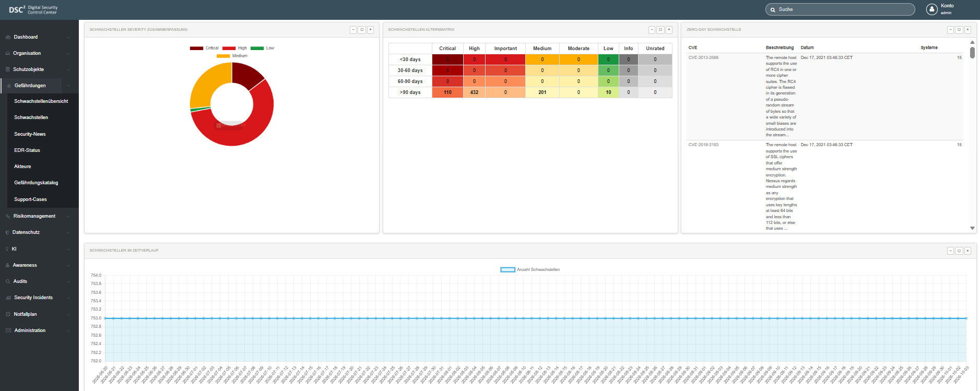Image resolution: width=980 pixels, height=391 pixels.
Task: Select the KI lightbulb icon
Action: (x=7, y=249)
